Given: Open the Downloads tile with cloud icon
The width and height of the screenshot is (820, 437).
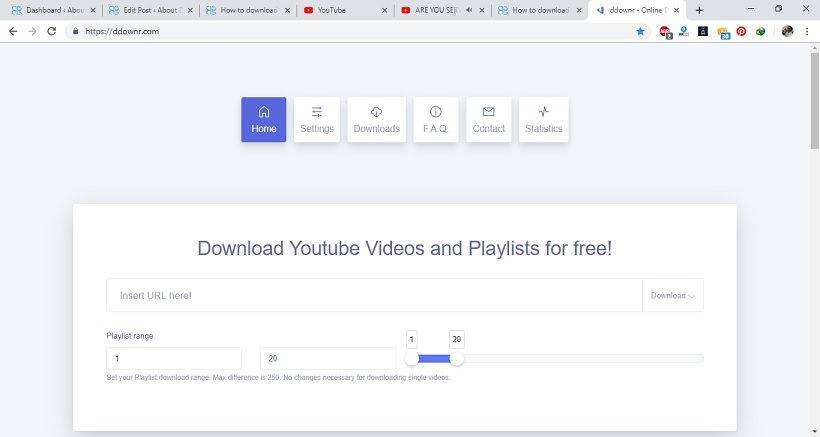Looking at the screenshot, I should pyautogui.click(x=377, y=119).
